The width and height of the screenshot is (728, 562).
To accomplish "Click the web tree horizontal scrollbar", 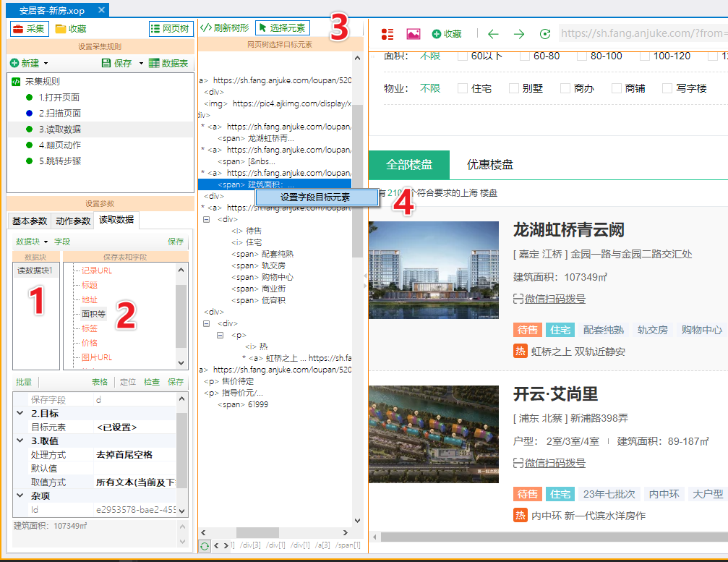I will tap(275, 532).
